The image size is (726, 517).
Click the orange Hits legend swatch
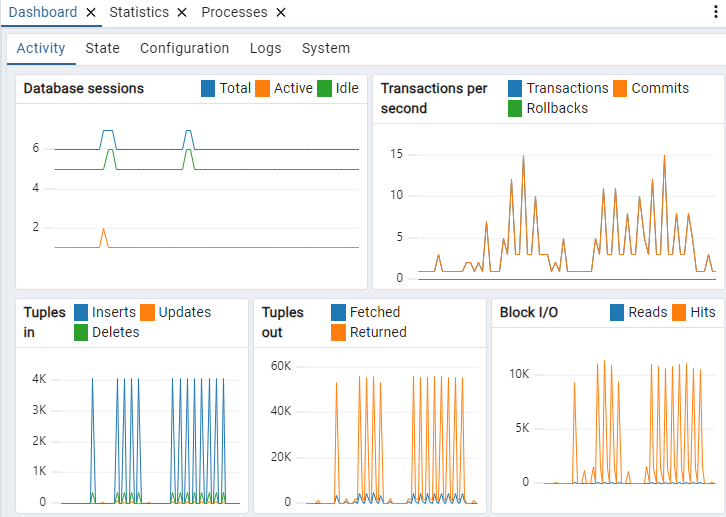click(680, 313)
